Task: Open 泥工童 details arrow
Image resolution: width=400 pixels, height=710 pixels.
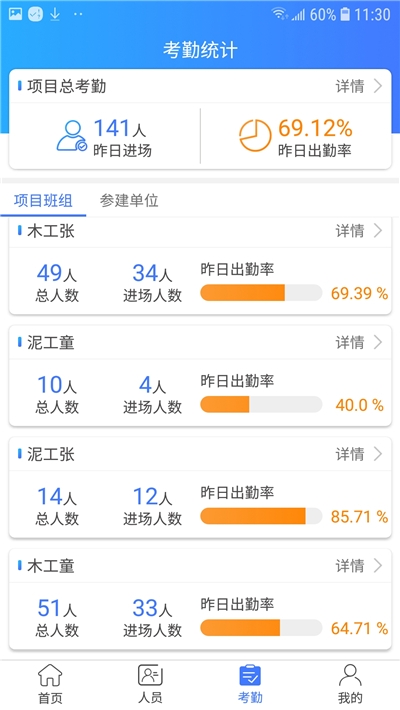Action: [x=378, y=342]
